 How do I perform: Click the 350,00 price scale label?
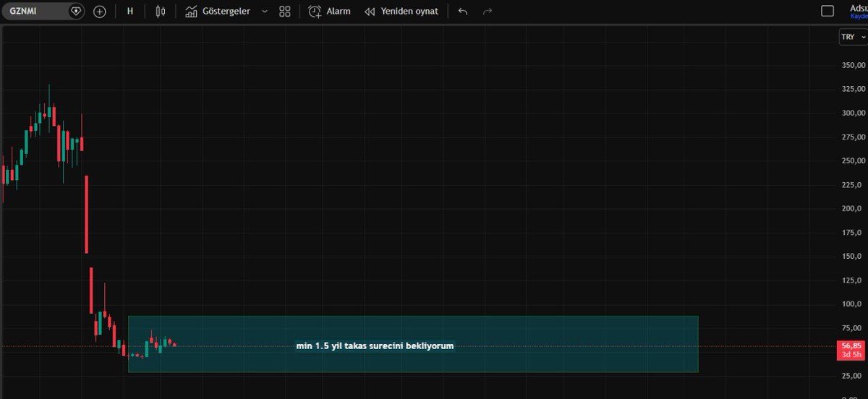[x=854, y=65]
